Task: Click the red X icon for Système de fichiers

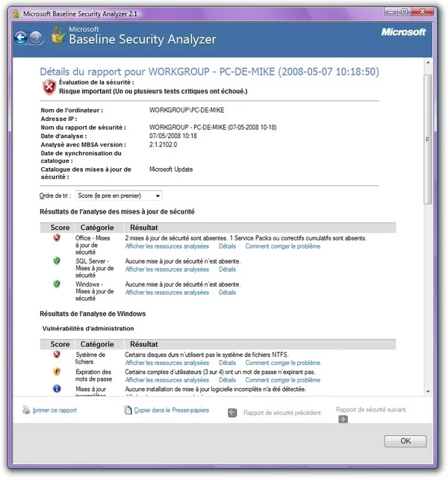Action: (57, 355)
